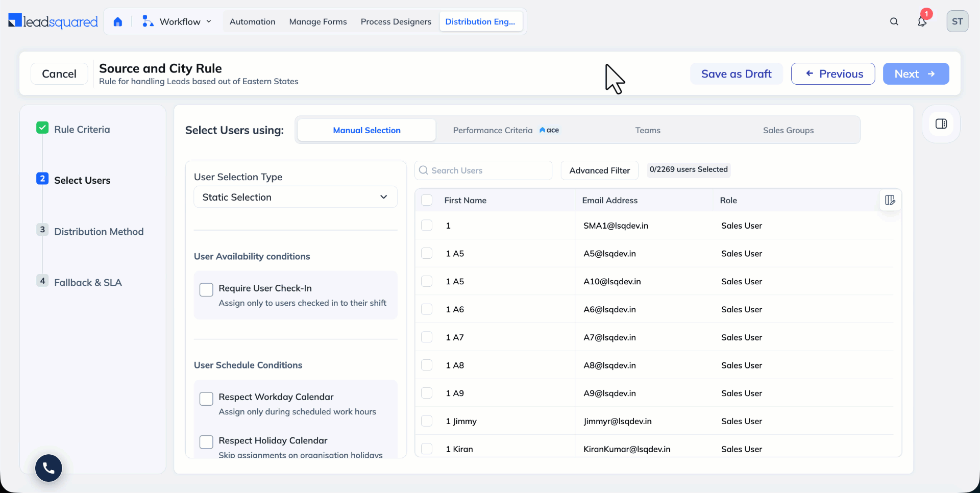Switch to the Sales Groups tab
Screen dimensions: 980x493
click(788, 130)
